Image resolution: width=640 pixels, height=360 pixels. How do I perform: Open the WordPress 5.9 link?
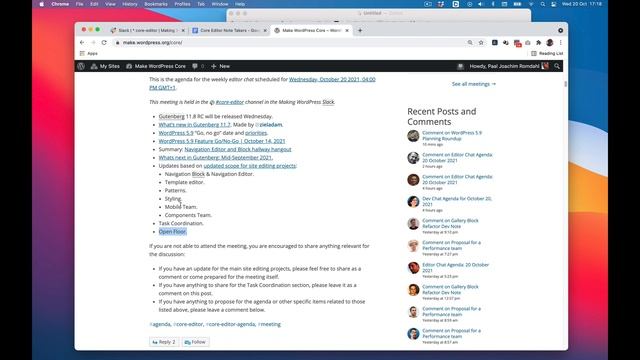point(176,133)
